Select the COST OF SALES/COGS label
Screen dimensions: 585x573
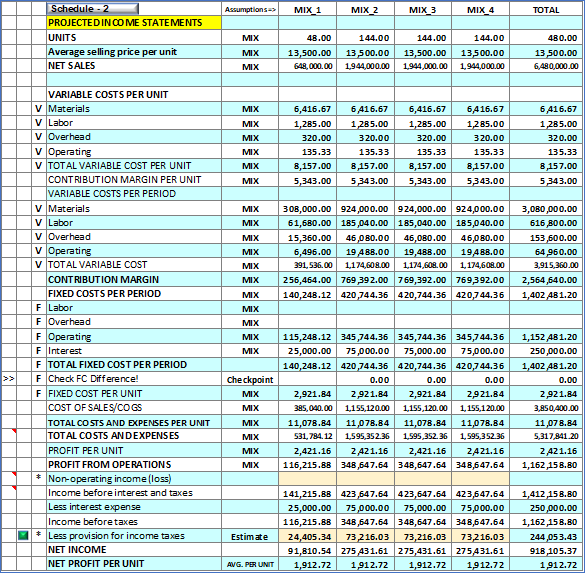[x=95, y=407]
